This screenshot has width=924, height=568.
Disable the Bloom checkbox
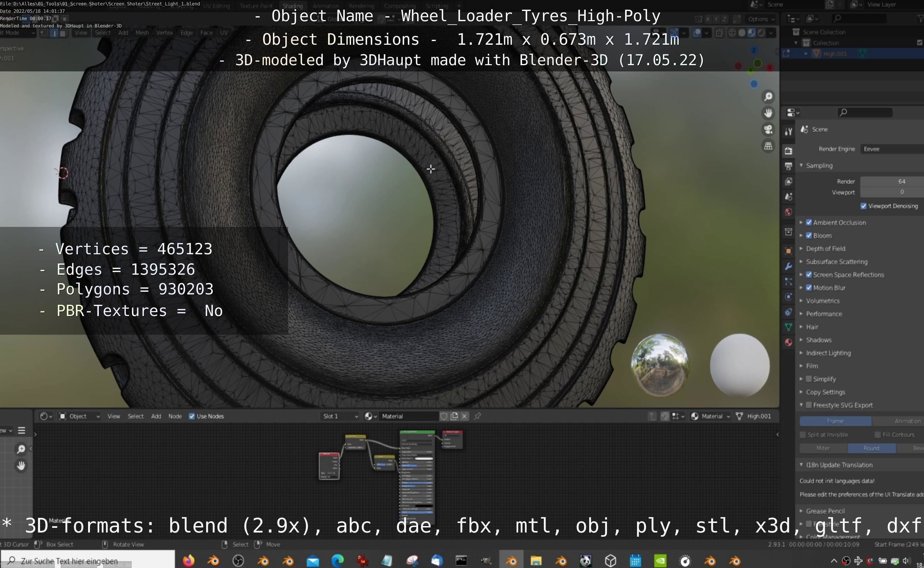tap(809, 235)
